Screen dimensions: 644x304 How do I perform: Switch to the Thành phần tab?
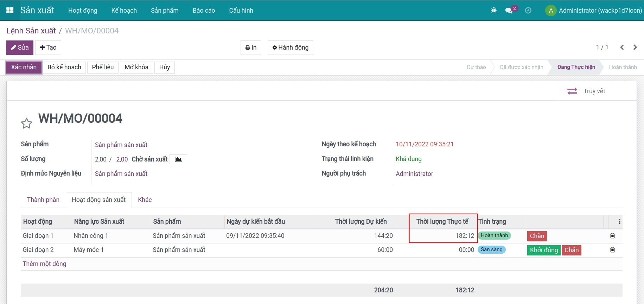point(43,200)
